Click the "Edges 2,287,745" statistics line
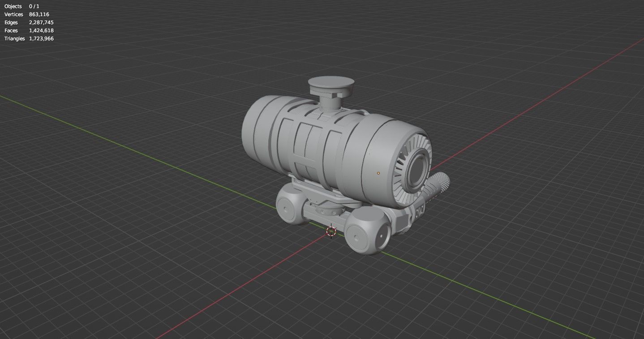This screenshot has height=339, width=644. coord(29,22)
